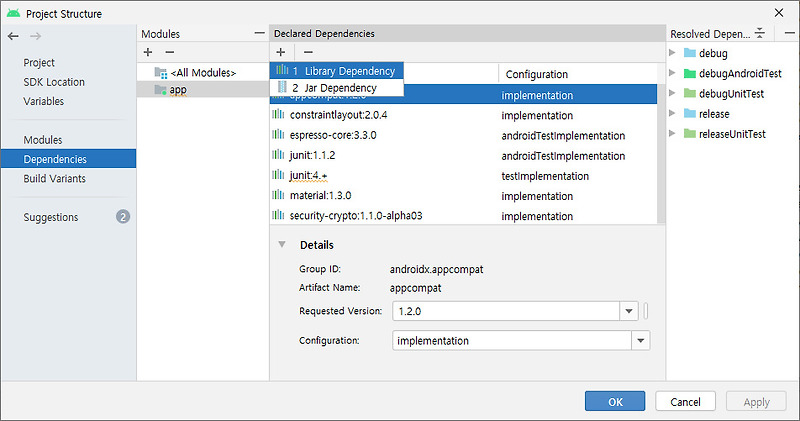Image resolution: width=800 pixels, height=421 pixels.
Task: Minimize the Resolved Dependencies panel
Action: pos(789,33)
